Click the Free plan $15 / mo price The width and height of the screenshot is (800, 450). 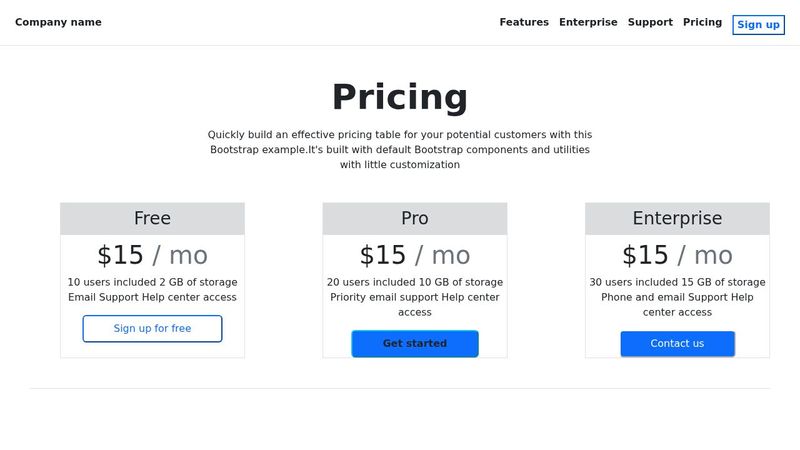(152, 255)
